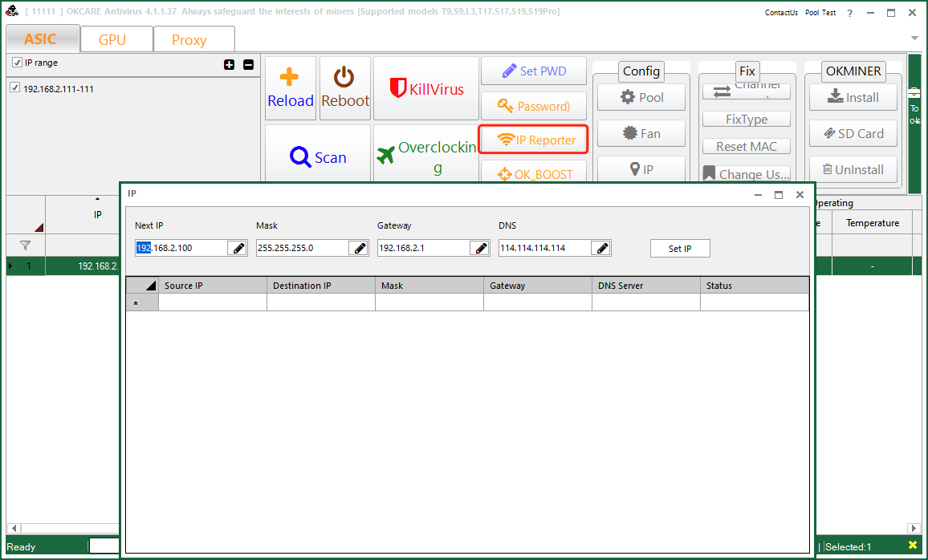Toggle the IP range header checkbox

point(17,63)
